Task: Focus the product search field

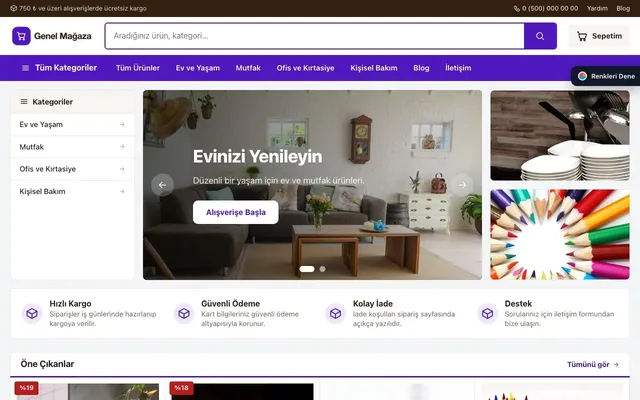Action: point(315,36)
